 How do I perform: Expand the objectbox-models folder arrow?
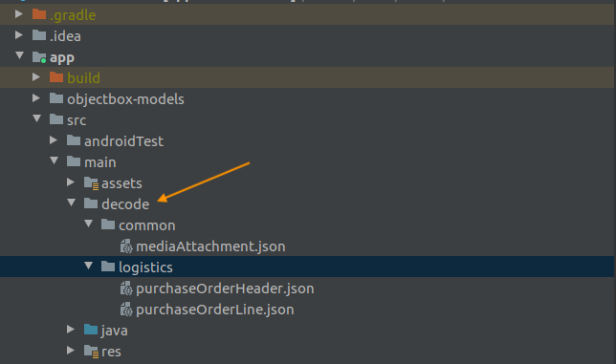coord(35,98)
